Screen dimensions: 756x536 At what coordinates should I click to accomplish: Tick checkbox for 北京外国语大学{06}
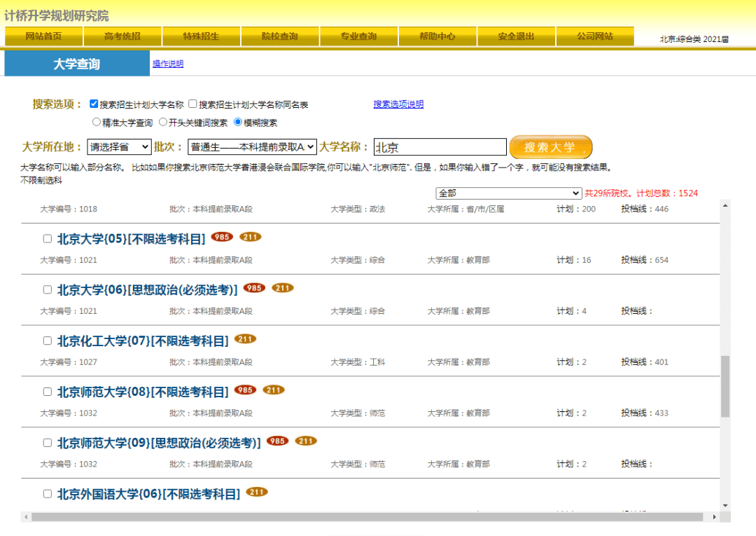48,494
